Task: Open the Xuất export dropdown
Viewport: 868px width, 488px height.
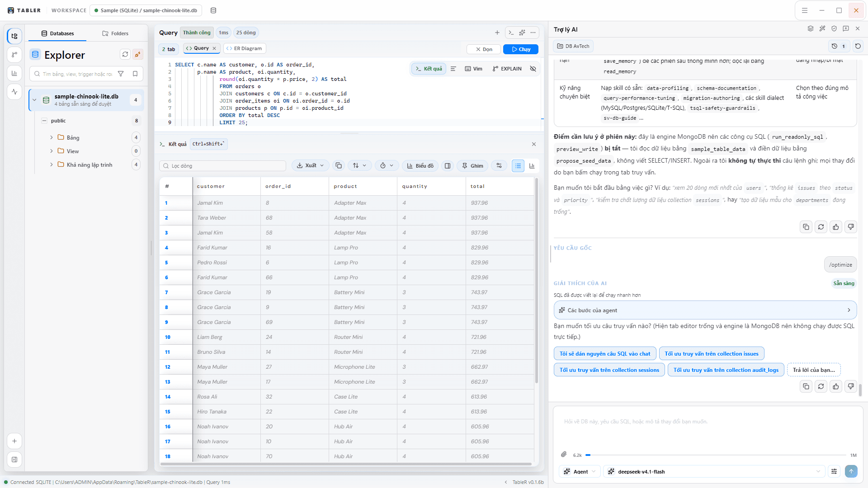Action: click(x=311, y=166)
